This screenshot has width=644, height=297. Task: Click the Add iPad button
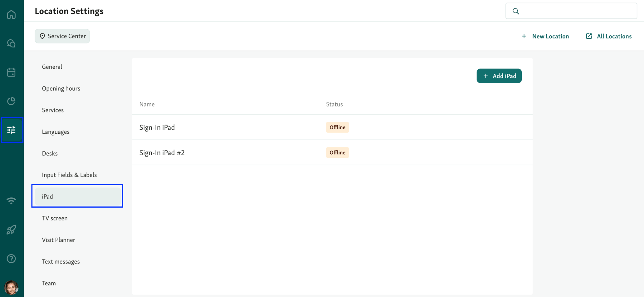499,76
